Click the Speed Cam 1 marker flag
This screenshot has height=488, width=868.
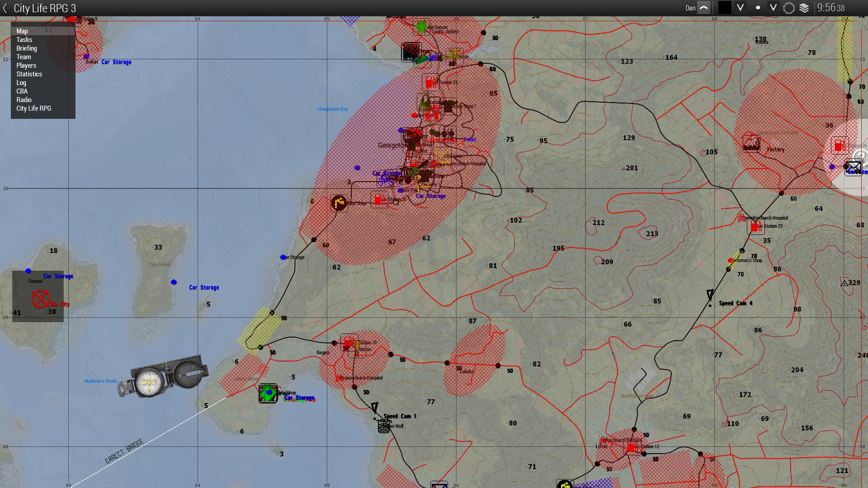[x=375, y=408]
